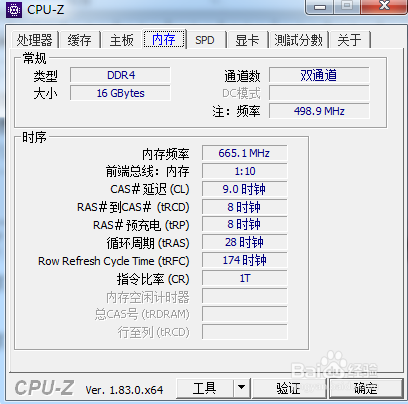Click the 内存频率 label
The height and width of the screenshot is (404, 408).
(x=166, y=154)
